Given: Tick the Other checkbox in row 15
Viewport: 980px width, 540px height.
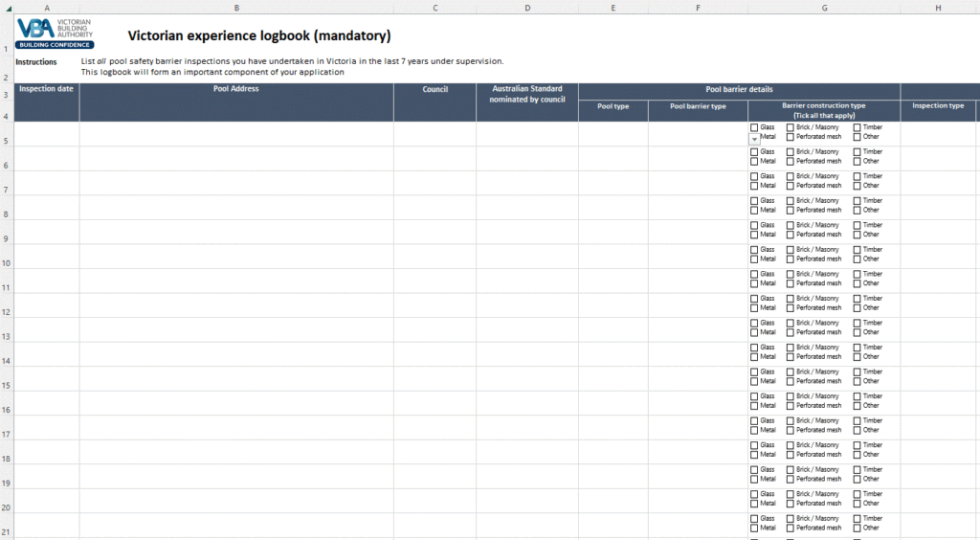Looking at the screenshot, I should point(857,381).
